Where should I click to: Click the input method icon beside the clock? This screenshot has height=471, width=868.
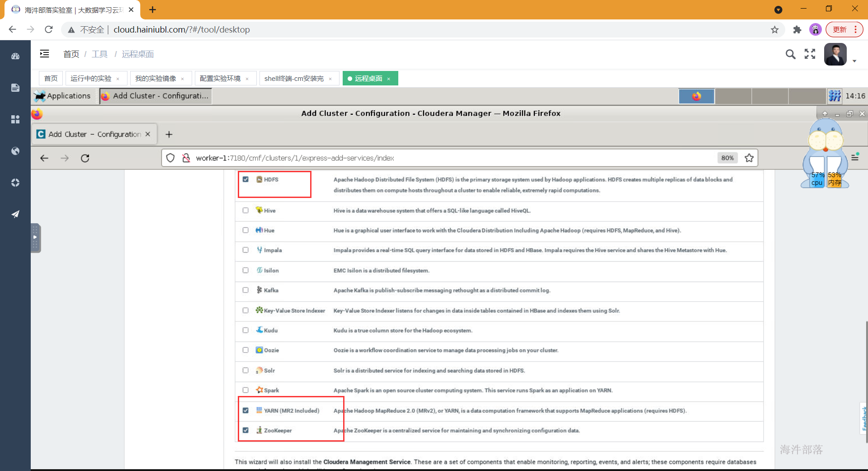[x=835, y=96]
